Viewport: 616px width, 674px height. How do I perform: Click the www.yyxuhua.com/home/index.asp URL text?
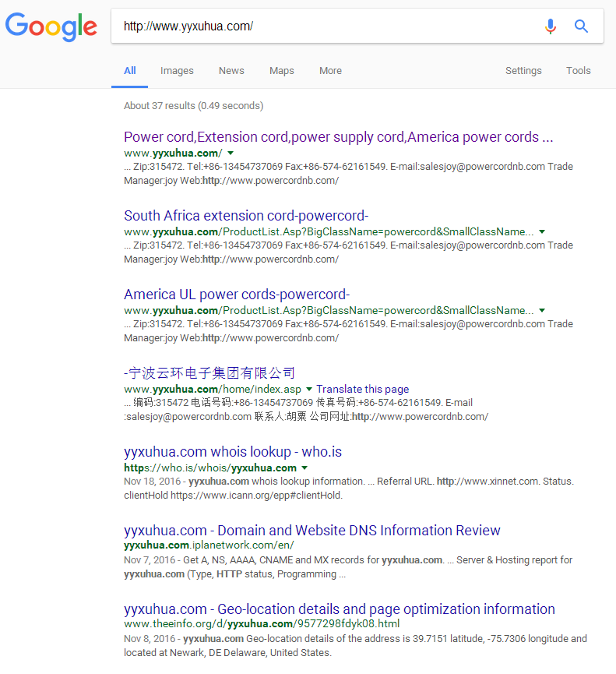212,389
